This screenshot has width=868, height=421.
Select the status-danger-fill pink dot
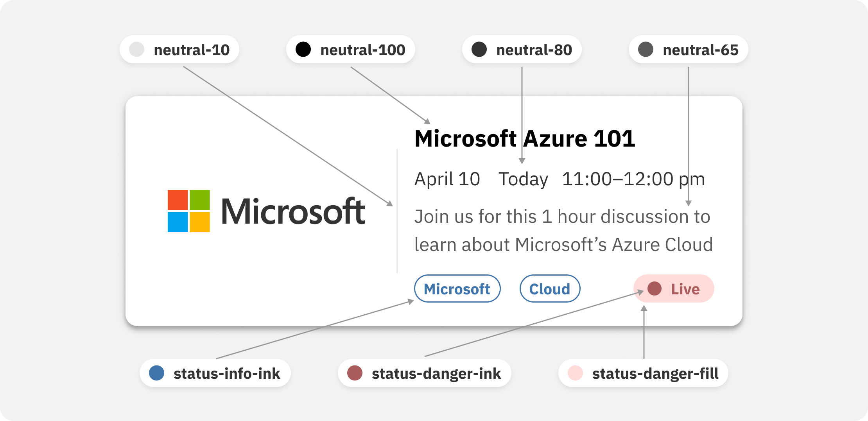click(x=576, y=373)
